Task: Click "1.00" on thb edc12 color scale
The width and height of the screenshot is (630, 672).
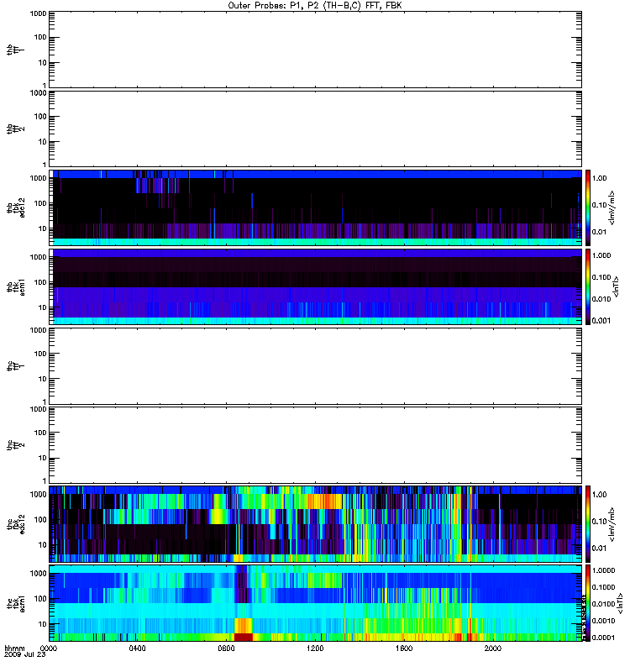Action: [600, 178]
